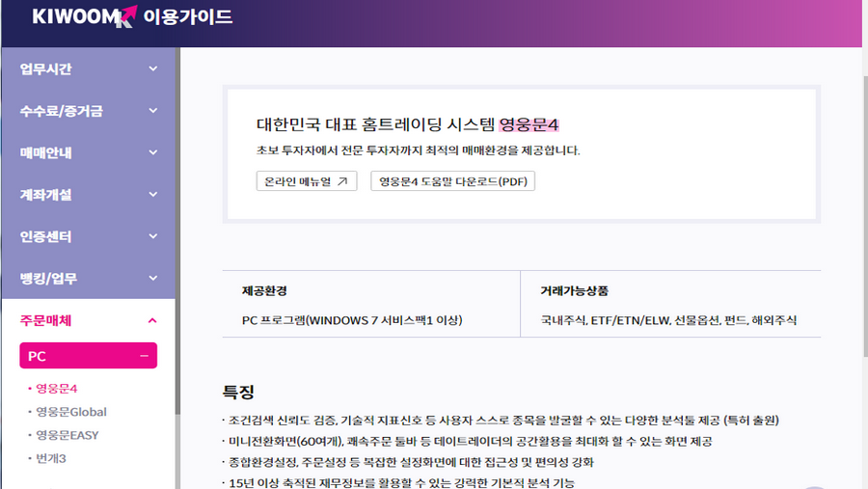
Task: Click PC 프로그램(WINDOWS 7 서비스팩1 이상) text
Action: pyautogui.click(x=352, y=320)
